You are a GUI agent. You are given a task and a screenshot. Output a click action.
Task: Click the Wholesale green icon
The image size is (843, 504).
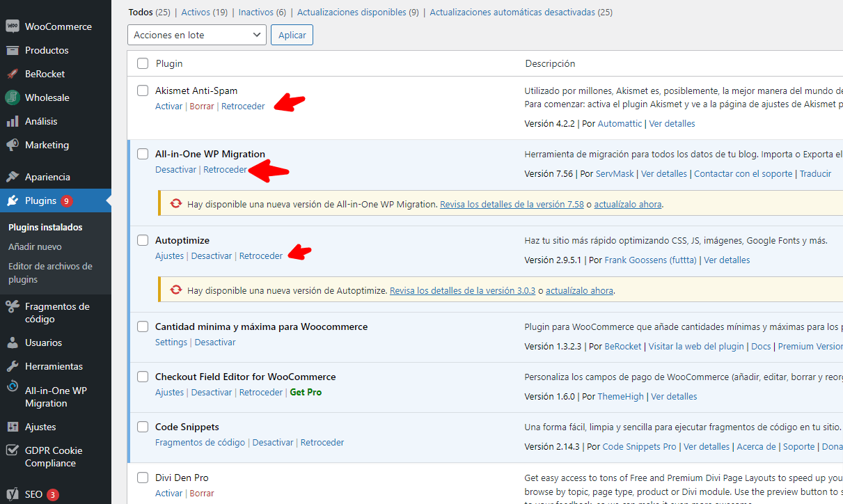(13, 97)
